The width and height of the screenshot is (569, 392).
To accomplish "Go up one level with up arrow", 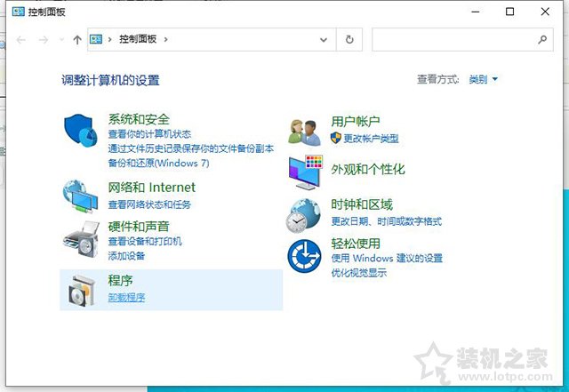I will pos(77,40).
